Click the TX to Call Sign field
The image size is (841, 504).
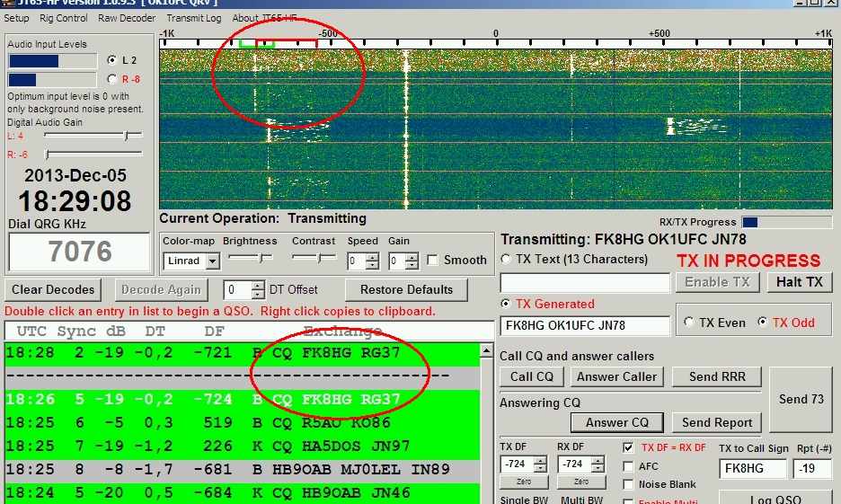[752, 469]
